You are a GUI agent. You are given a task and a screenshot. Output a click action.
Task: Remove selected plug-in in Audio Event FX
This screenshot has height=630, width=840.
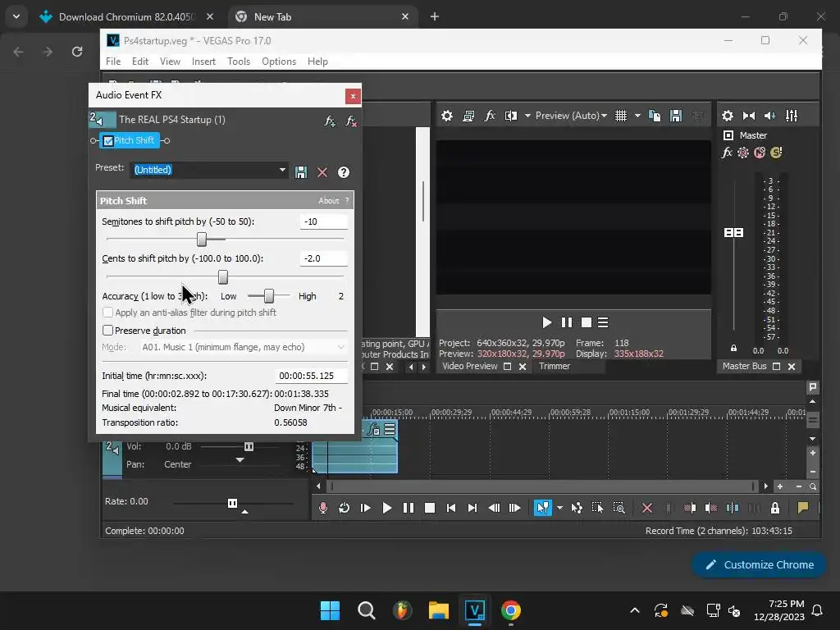point(351,121)
